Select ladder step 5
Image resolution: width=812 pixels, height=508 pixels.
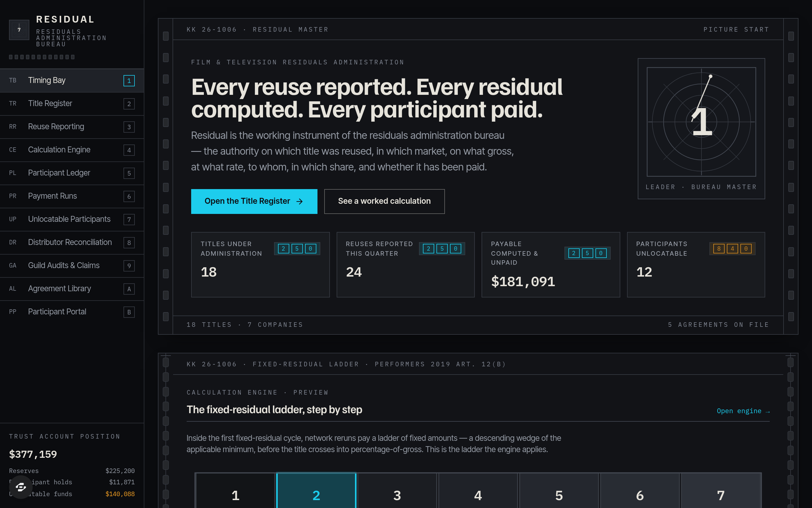[x=559, y=491]
